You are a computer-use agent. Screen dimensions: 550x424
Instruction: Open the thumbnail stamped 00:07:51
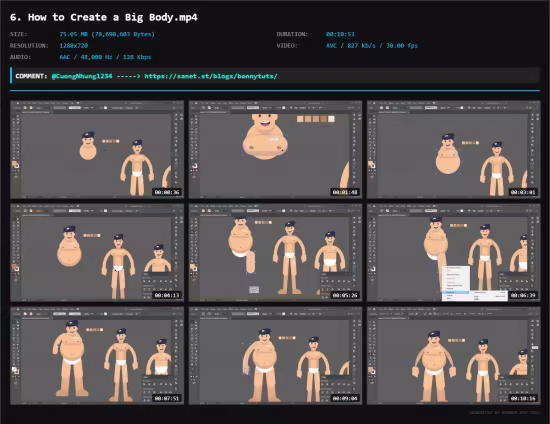point(97,356)
